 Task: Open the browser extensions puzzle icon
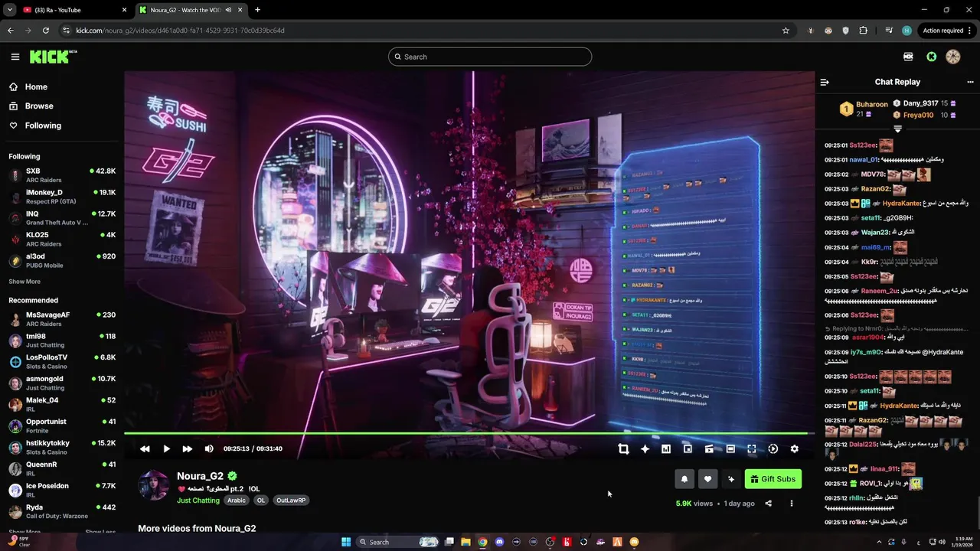point(864,31)
